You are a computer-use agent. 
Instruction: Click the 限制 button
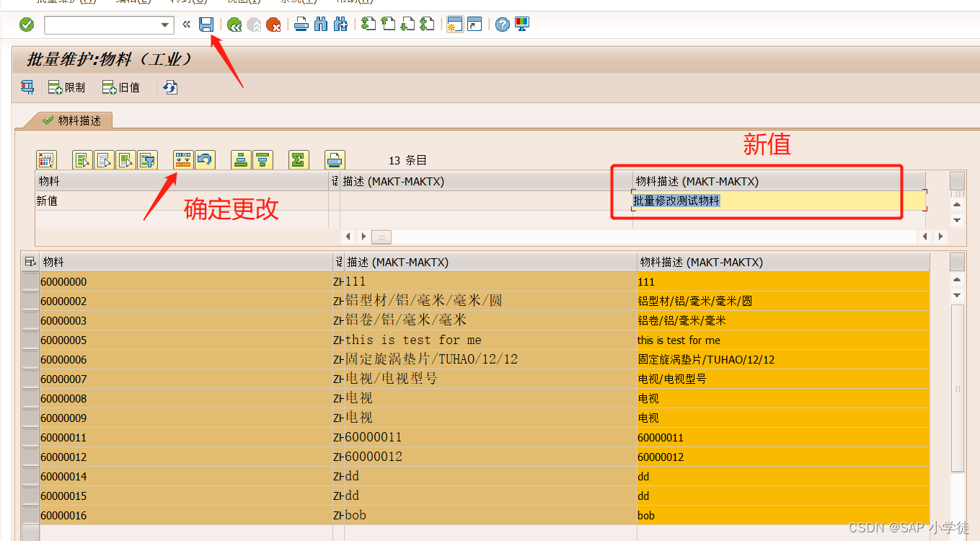(x=66, y=87)
